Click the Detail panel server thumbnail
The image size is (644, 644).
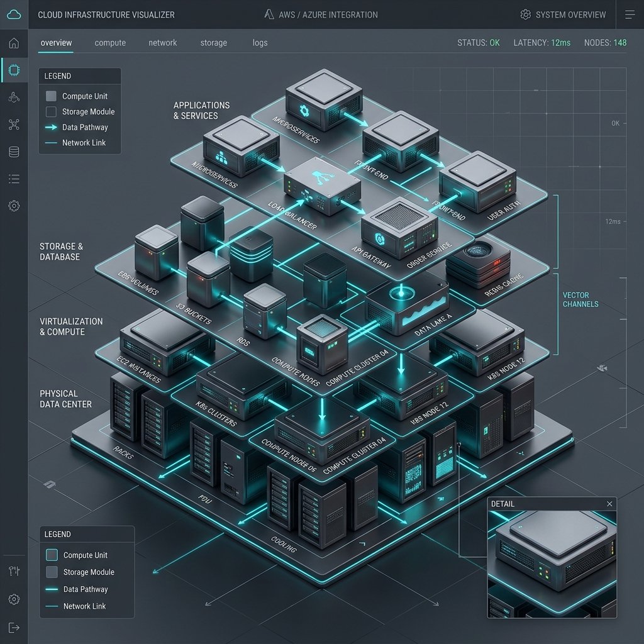552,564
